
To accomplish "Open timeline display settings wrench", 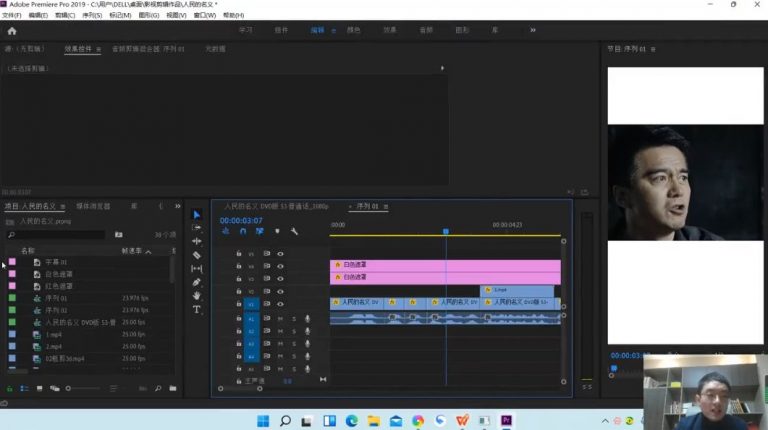I will 294,231.
